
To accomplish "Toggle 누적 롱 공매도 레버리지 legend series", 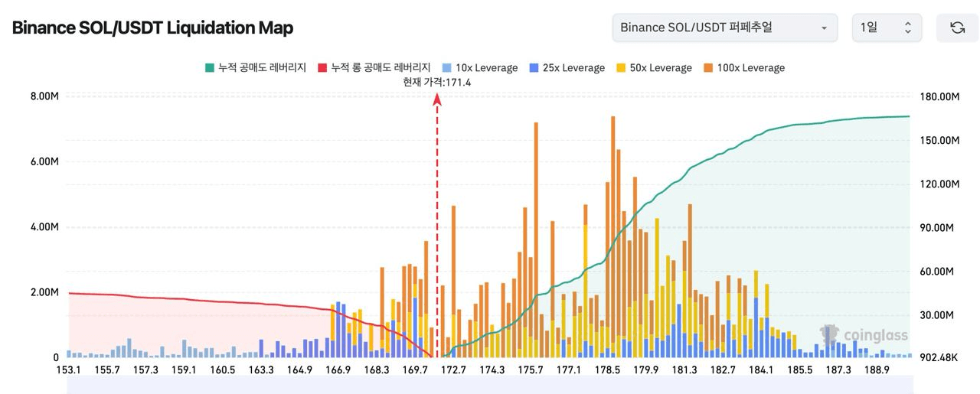I will tap(374, 67).
